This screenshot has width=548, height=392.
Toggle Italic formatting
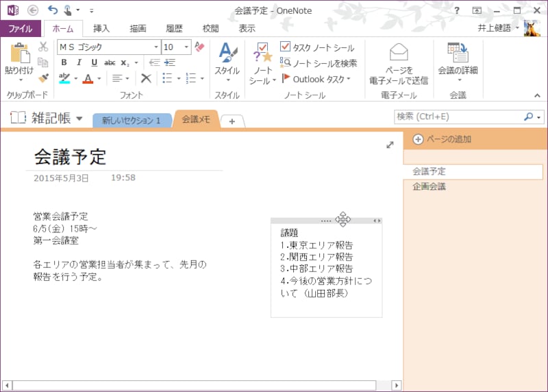(x=79, y=62)
